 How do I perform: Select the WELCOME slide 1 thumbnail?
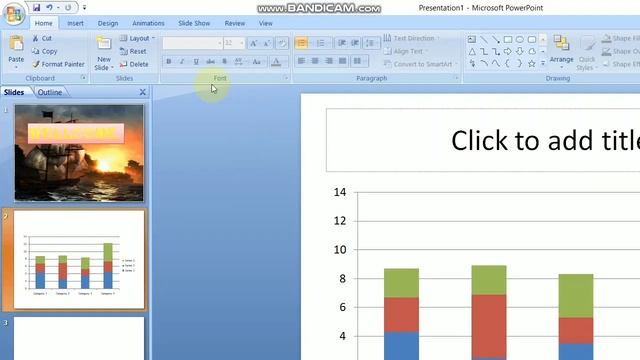pyautogui.click(x=79, y=153)
